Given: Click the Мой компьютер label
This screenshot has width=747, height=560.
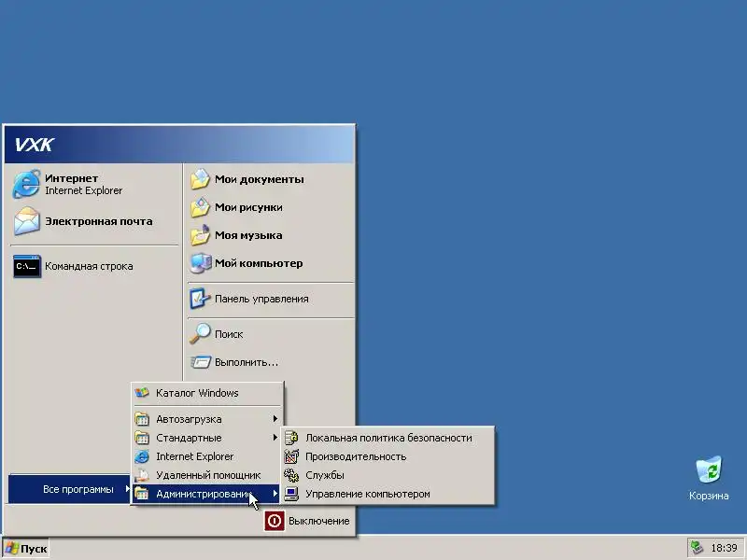Looking at the screenshot, I should [x=259, y=263].
